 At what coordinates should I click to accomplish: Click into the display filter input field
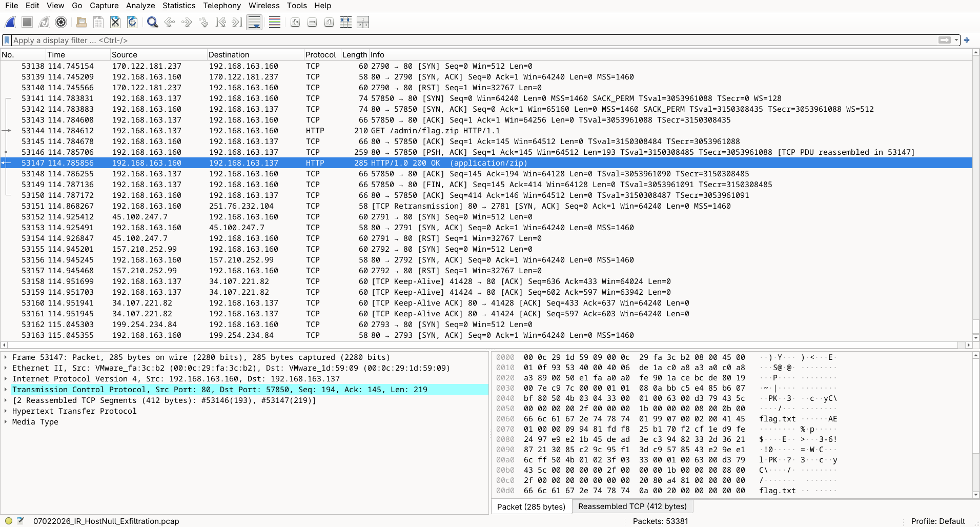coord(461,40)
